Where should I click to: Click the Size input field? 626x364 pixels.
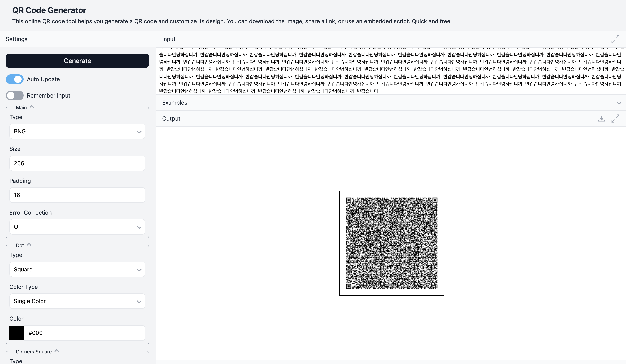pos(77,163)
